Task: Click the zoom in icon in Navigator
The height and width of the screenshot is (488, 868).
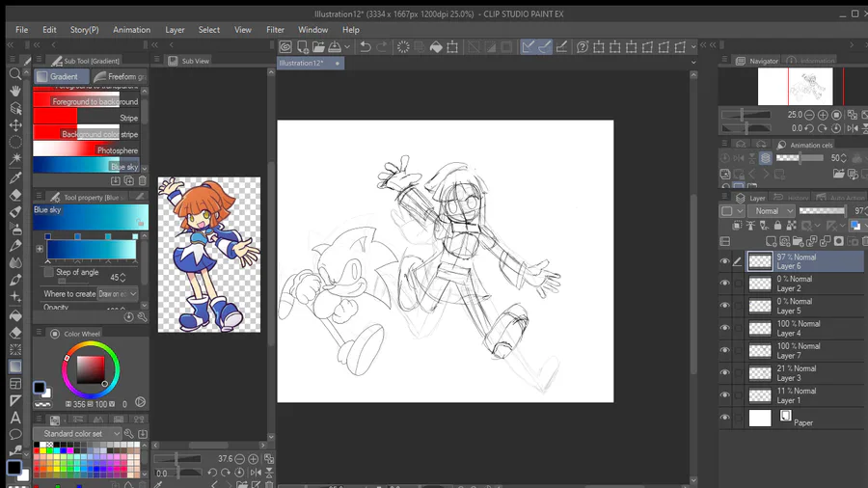Action: click(x=823, y=115)
